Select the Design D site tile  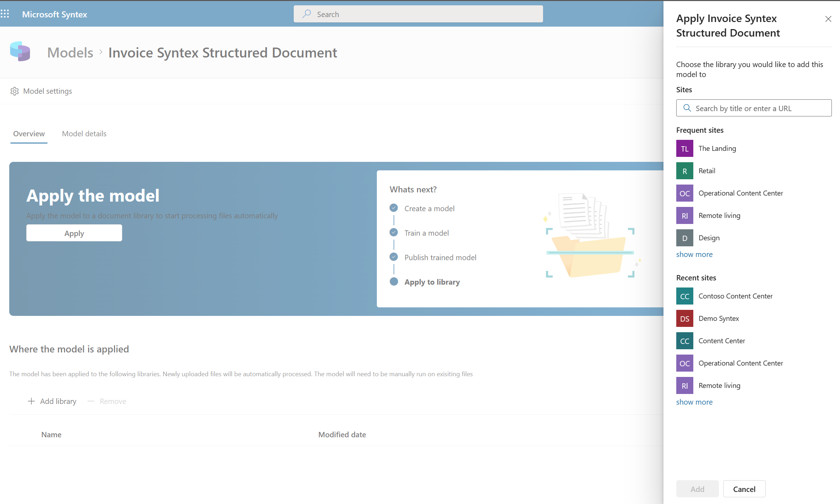tap(685, 238)
